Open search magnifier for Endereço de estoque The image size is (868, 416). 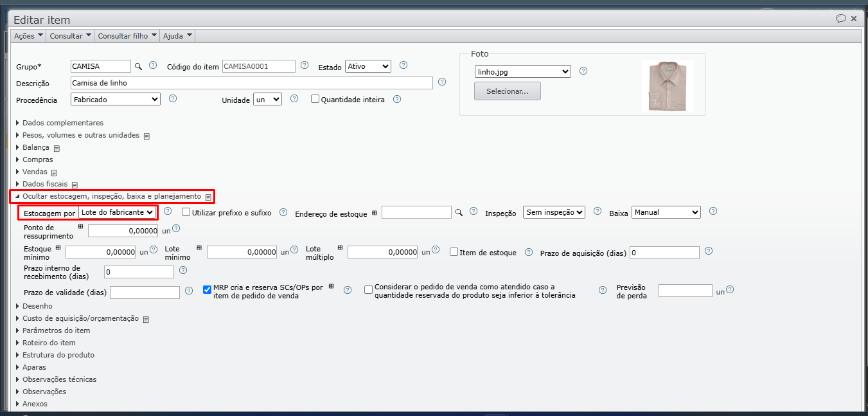459,212
